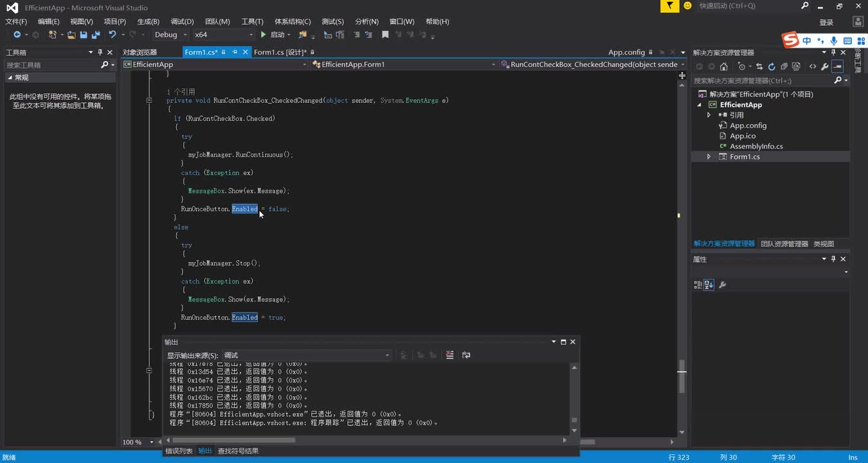Switch to the 类视图 tab
Viewport: 868px width, 463px height.
tap(824, 244)
